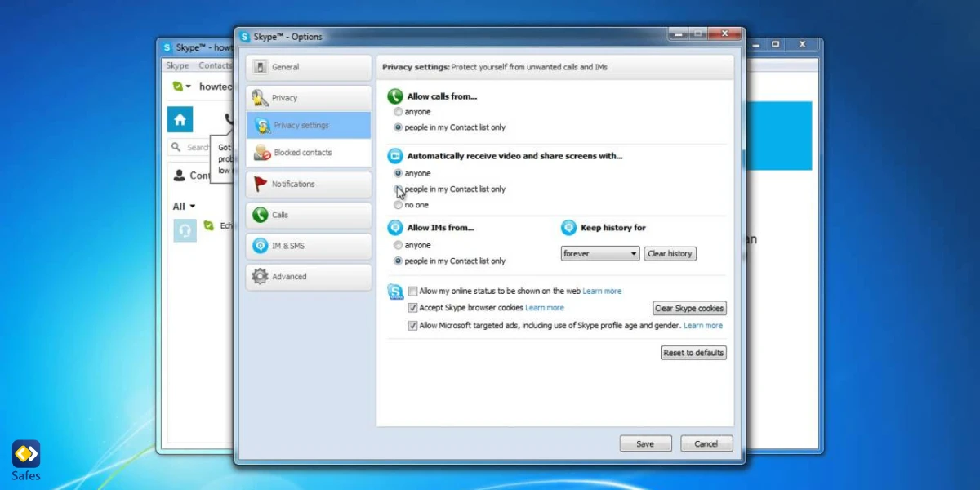Open the IM & SMS section
The width and height of the screenshot is (980, 490).
tap(309, 246)
